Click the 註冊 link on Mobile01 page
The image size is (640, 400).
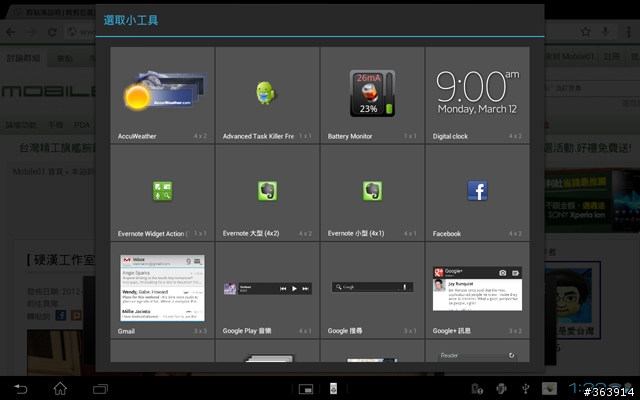[x=612, y=57]
